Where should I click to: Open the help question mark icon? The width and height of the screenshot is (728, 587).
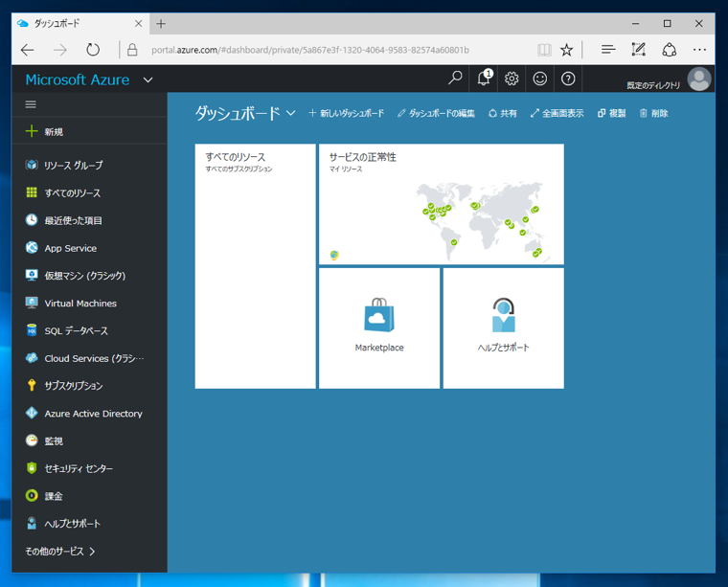tap(568, 79)
